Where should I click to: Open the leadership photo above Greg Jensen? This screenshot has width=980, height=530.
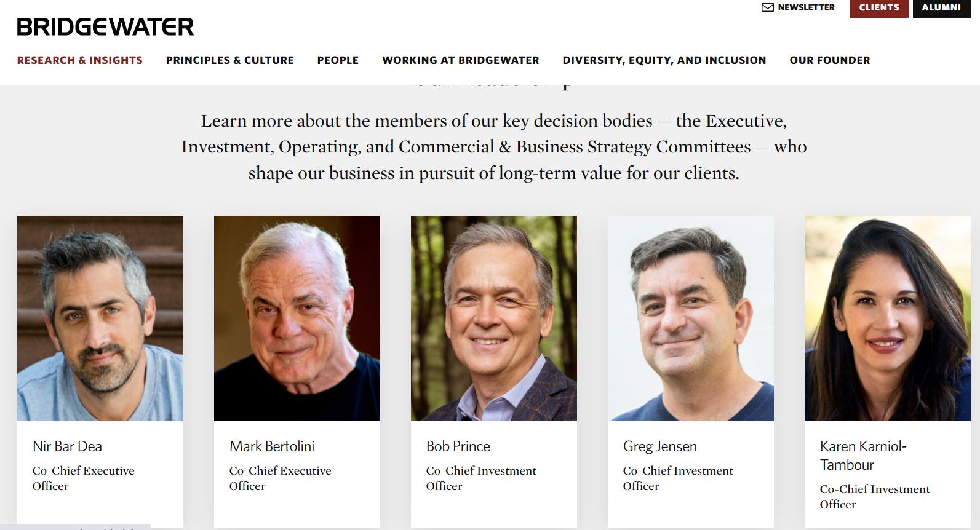(691, 318)
